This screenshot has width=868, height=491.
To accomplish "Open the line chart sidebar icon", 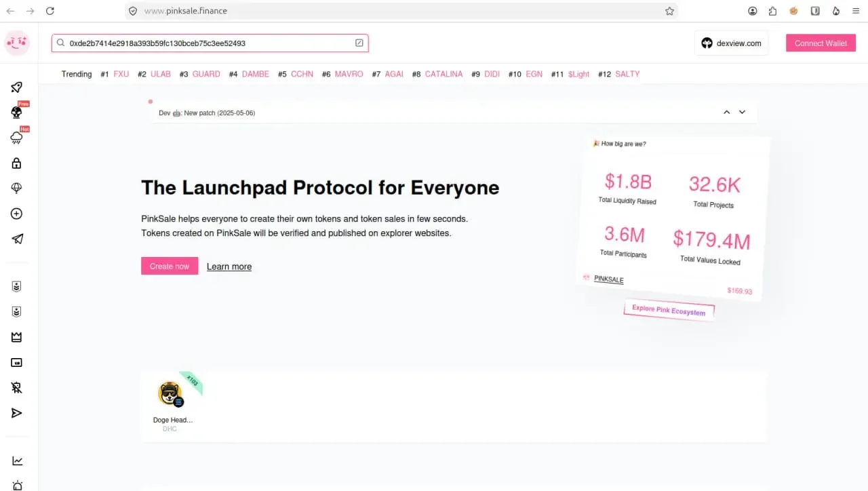I will coord(17,461).
